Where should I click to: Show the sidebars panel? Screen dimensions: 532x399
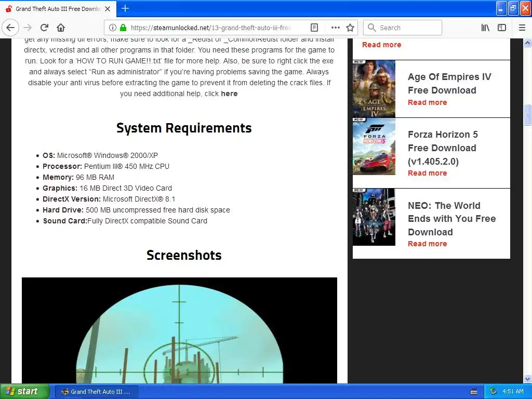pos(502,28)
